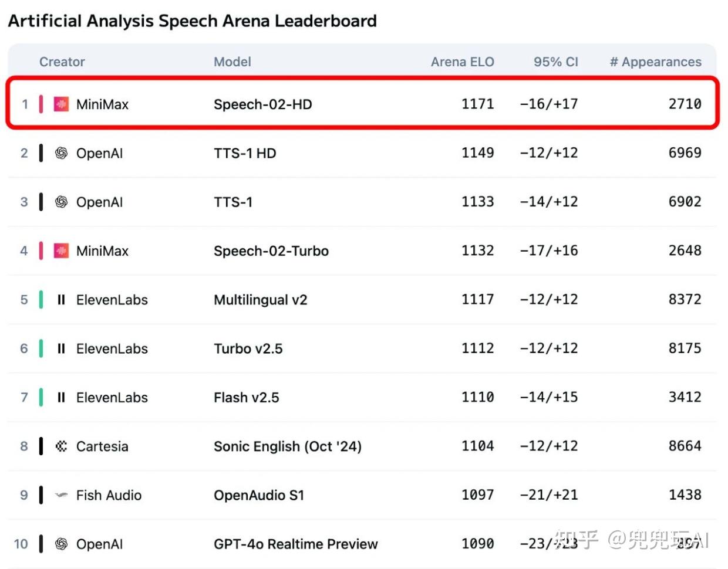Click the OpenAI logo in the TTS-1 row
Image resolution: width=728 pixels, height=569 pixels.
pos(61,202)
